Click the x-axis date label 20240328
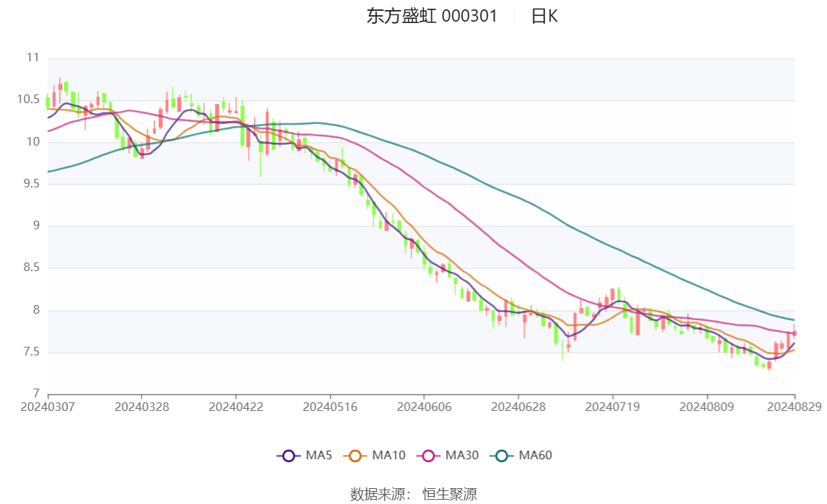The height and width of the screenshot is (504, 827). click(x=142, y=407)
